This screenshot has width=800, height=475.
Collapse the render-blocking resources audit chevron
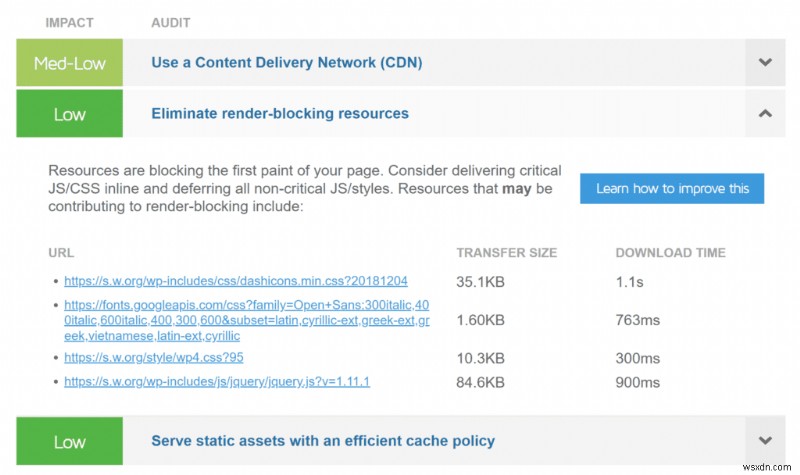[x=765, y=113]
